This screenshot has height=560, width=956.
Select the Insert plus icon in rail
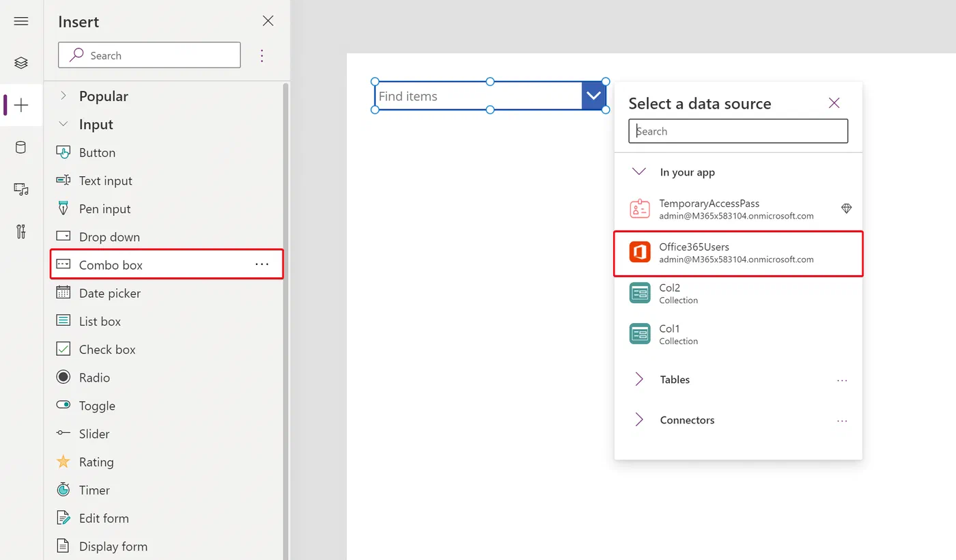coord(21,105)
